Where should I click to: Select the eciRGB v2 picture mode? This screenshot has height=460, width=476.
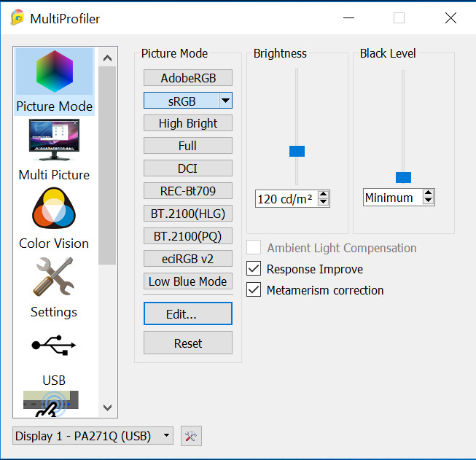click(x=188, y=259)
